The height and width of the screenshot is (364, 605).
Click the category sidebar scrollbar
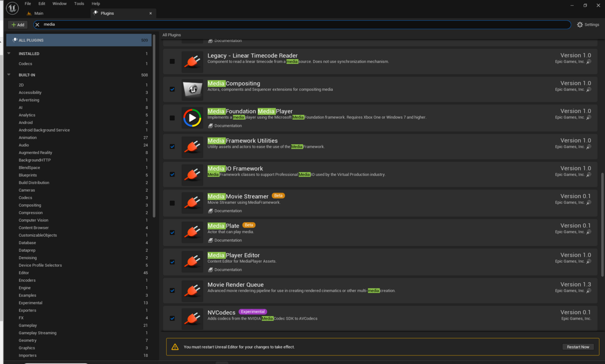click(154, 126)
